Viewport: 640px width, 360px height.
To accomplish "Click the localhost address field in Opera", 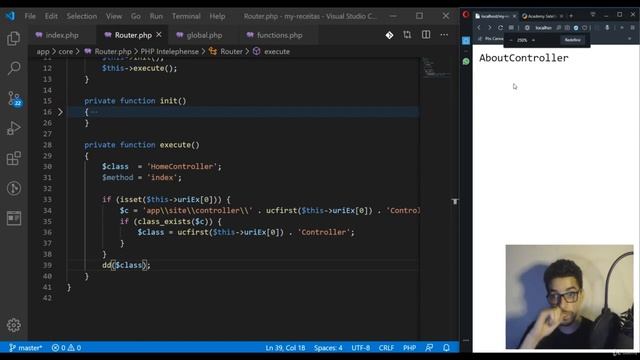I will point(543,28).
